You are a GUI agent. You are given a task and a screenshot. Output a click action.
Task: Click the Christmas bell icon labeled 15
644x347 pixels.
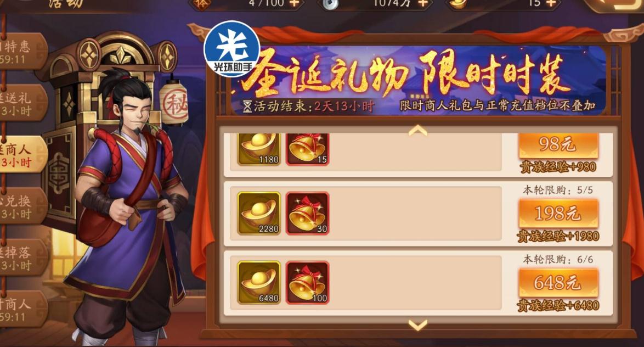click(307, 149)
